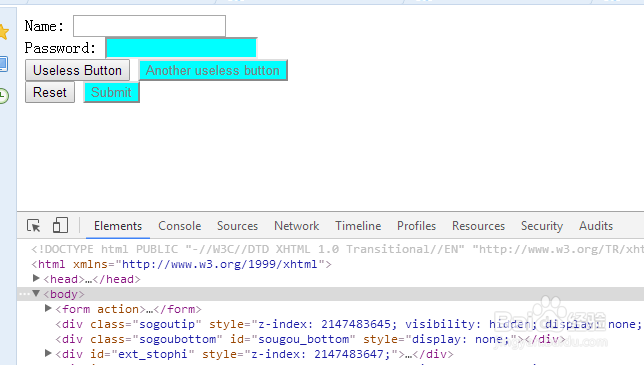Toggle the device mode icon

tap(60, 225)
